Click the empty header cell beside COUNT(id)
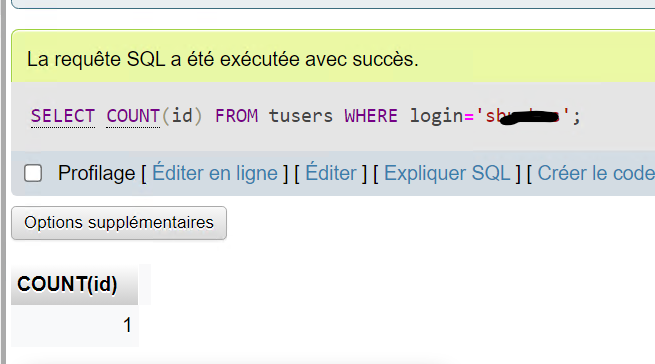Image resolution: width=655 pixels, height=364 pixels. 145,284
